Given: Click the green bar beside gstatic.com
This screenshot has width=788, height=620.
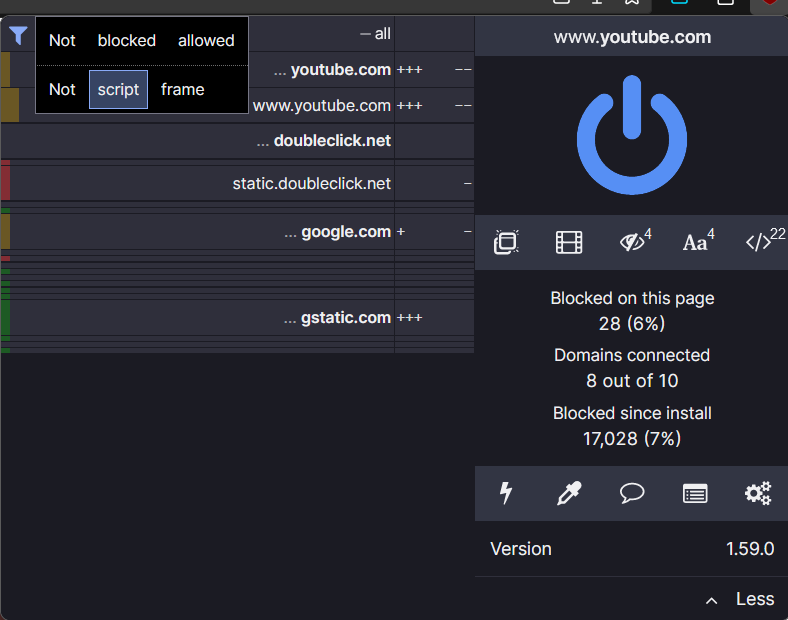Looking at the screenshot, I should (x=6, y=318).
